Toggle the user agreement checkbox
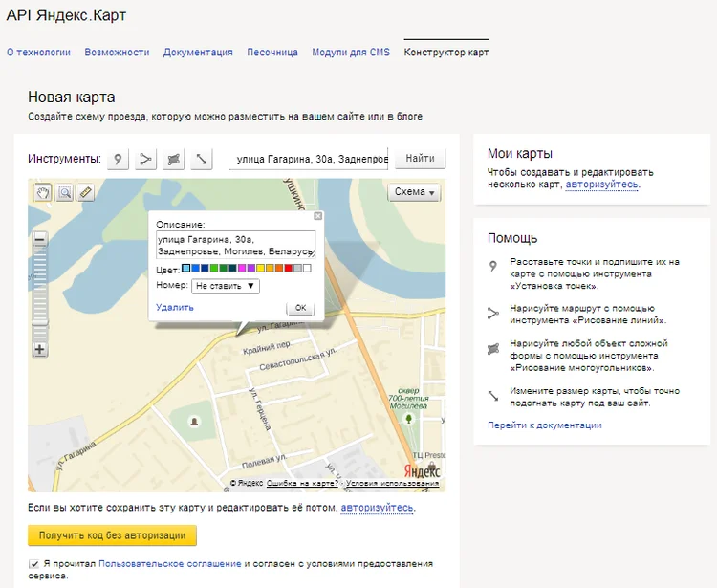The height and width of the screenshot is (588, 717). 33,564
